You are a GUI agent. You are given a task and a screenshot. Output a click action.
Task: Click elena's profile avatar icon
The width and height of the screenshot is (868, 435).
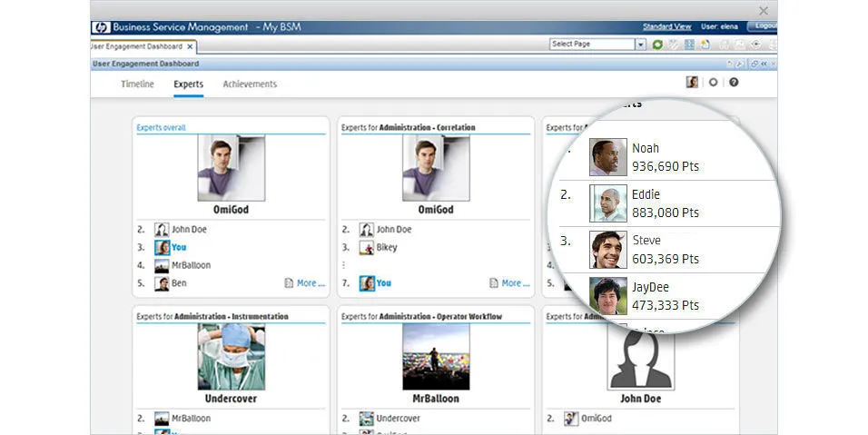click(693, 83)
